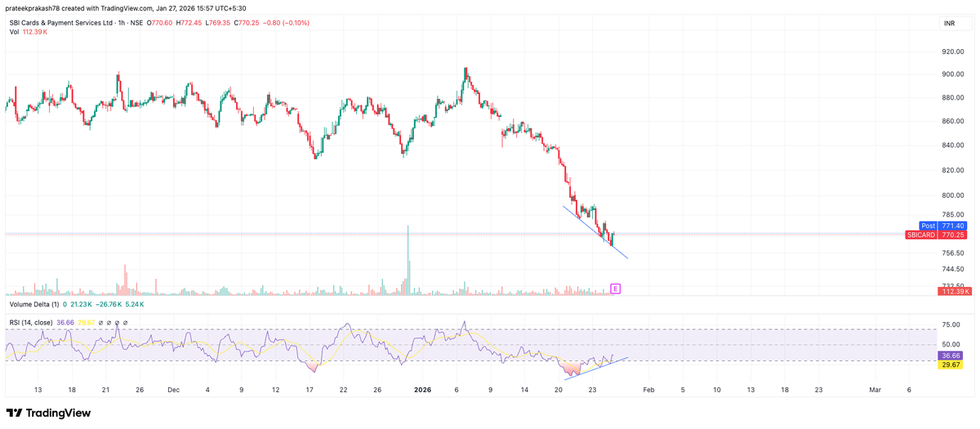
Task: Click the 900.00 price axis label
Action: click(952, 74)
